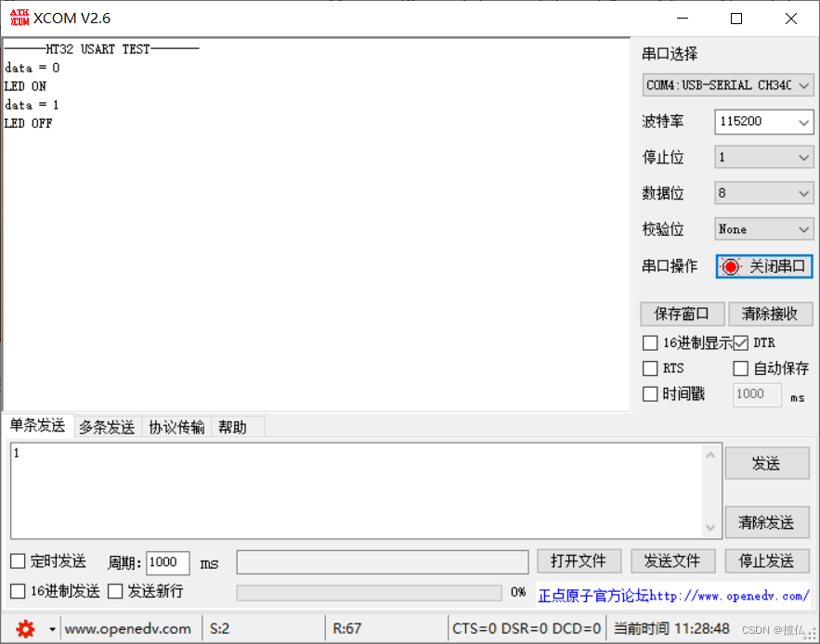Click the 打开文件 button
This screenshot has height=644, width=820.
(579, 561)
